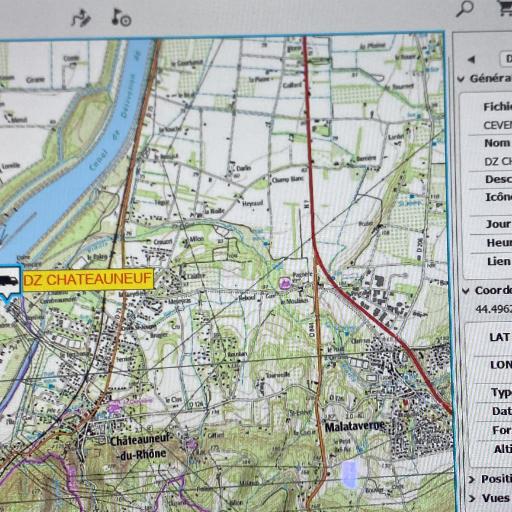
Task: Expand the Position section
Action: (x=471, y=480)
